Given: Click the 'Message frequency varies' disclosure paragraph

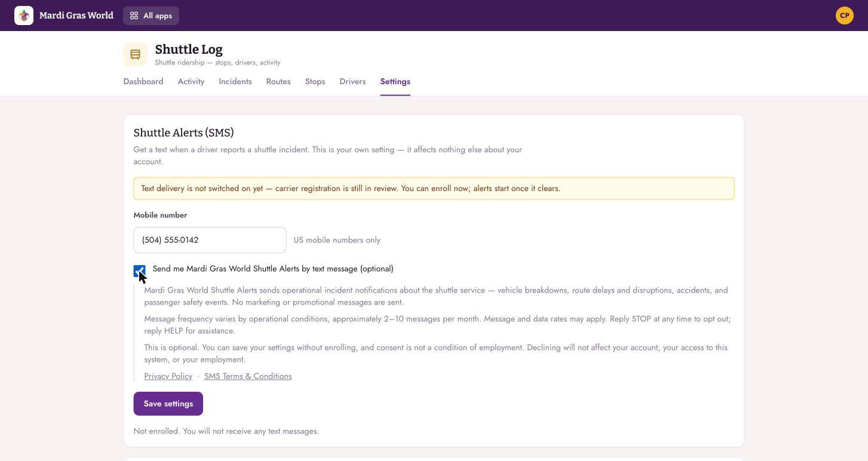Looking at the screenshot, I should coord(437,325).
